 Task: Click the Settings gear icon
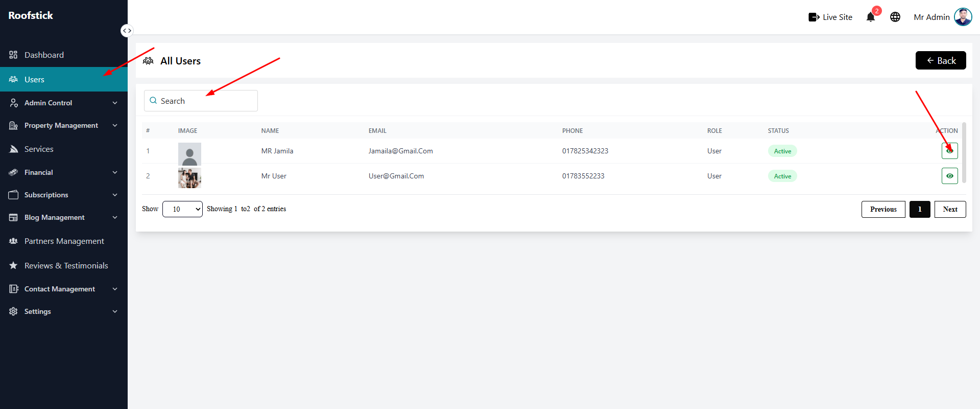point(13,311)
